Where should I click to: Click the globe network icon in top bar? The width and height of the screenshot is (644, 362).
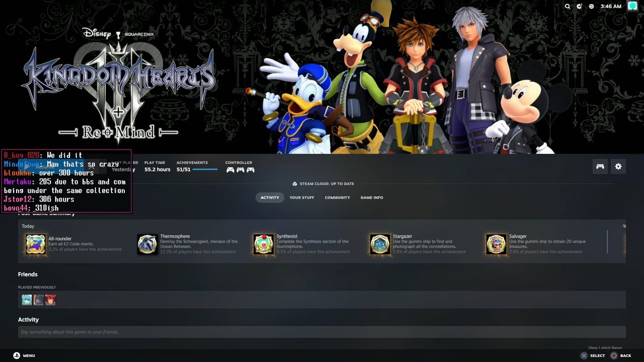coord(592,7)
